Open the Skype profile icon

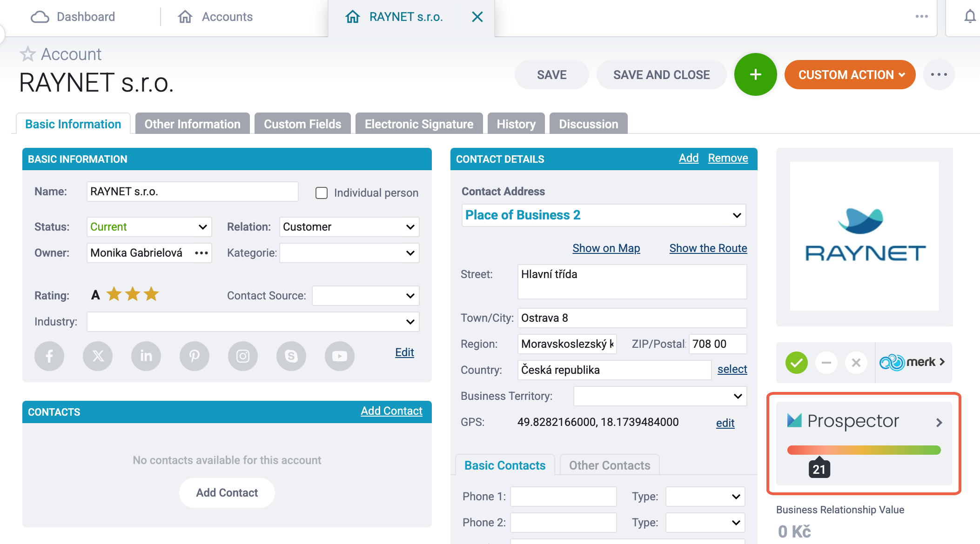click(291, 356)
